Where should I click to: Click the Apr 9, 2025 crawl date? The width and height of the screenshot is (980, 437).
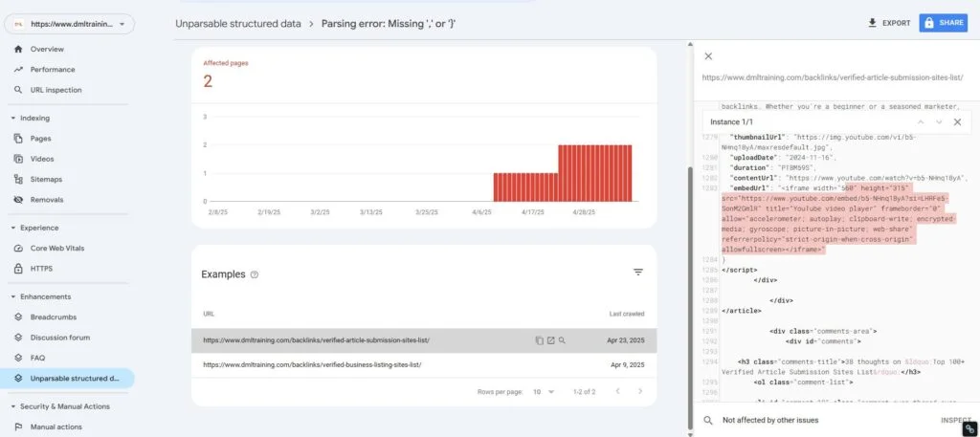tap(628, 364)
